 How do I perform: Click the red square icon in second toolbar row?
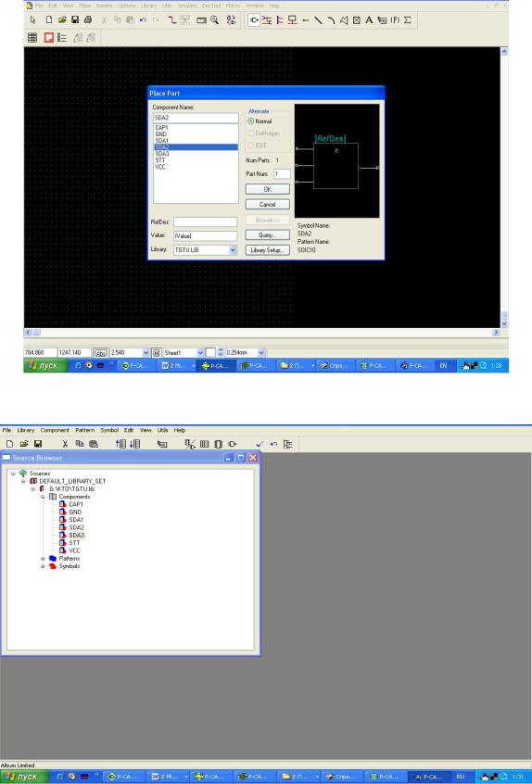(48, 37)
